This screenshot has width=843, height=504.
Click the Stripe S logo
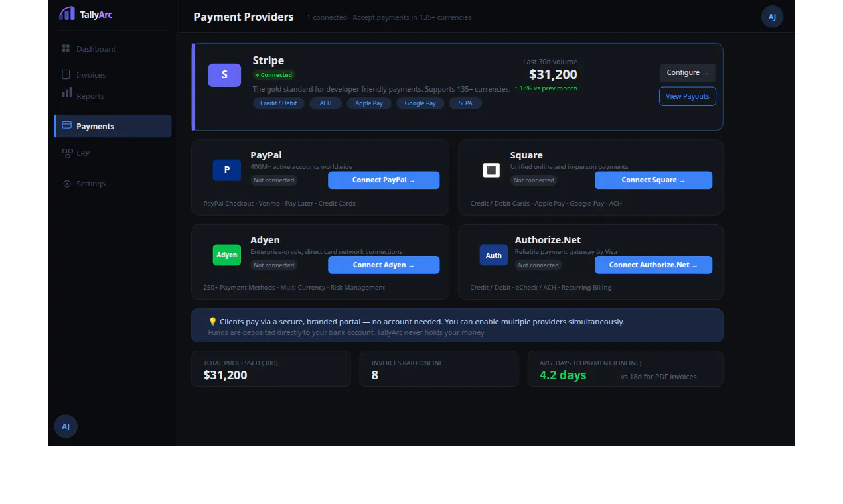[224, 75]
